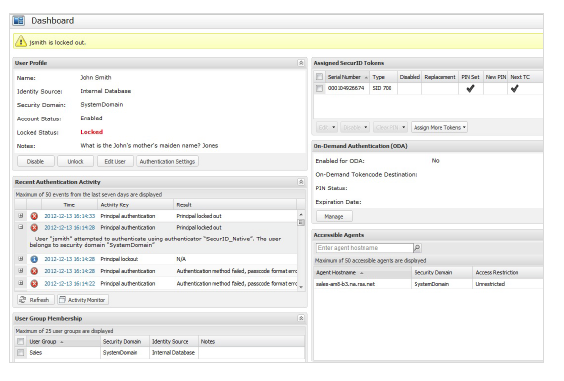Sort user groups by Identity Source column
Screen dimensions: 564x381
[x=174, y=341]
